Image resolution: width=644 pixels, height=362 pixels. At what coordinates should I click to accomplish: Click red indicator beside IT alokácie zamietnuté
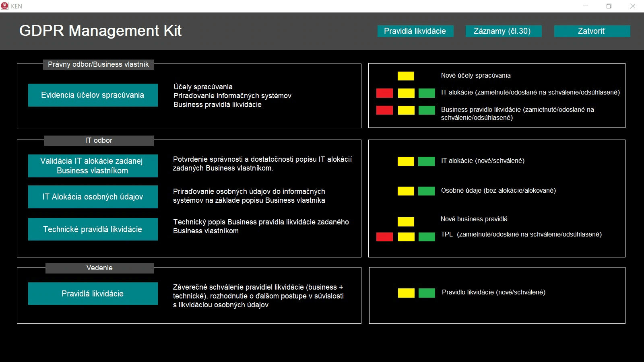point(384,93)
